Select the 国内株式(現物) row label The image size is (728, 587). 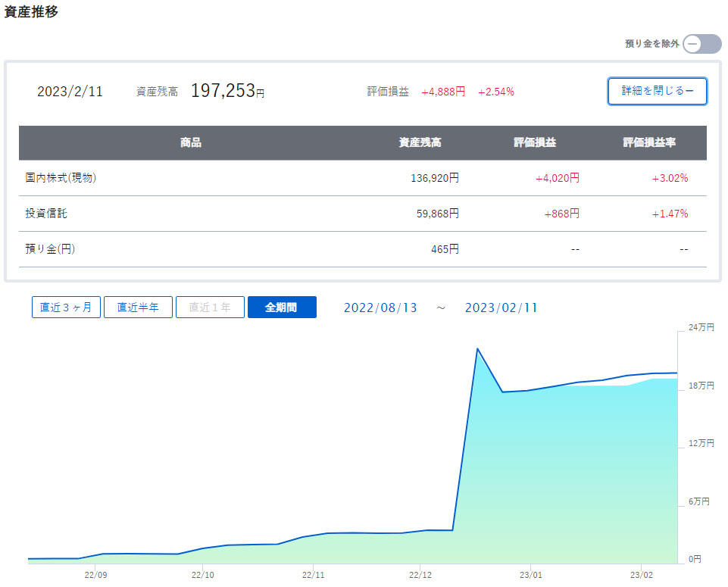click(61, 178)
